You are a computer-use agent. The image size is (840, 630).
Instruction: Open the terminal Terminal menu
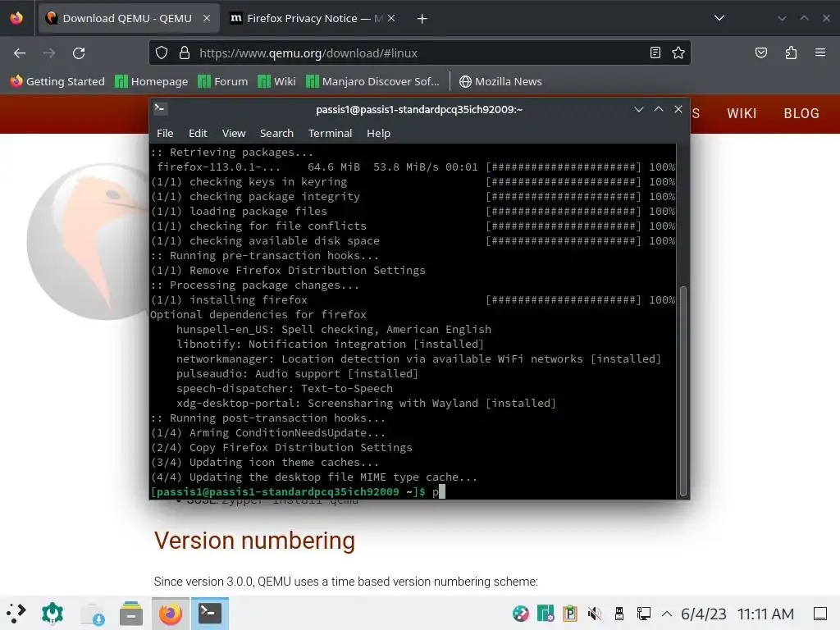(330, 134)
